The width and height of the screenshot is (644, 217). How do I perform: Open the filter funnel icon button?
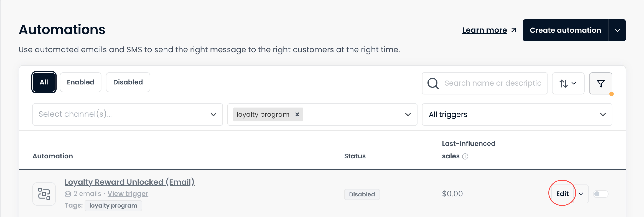(x=600, y=83)
